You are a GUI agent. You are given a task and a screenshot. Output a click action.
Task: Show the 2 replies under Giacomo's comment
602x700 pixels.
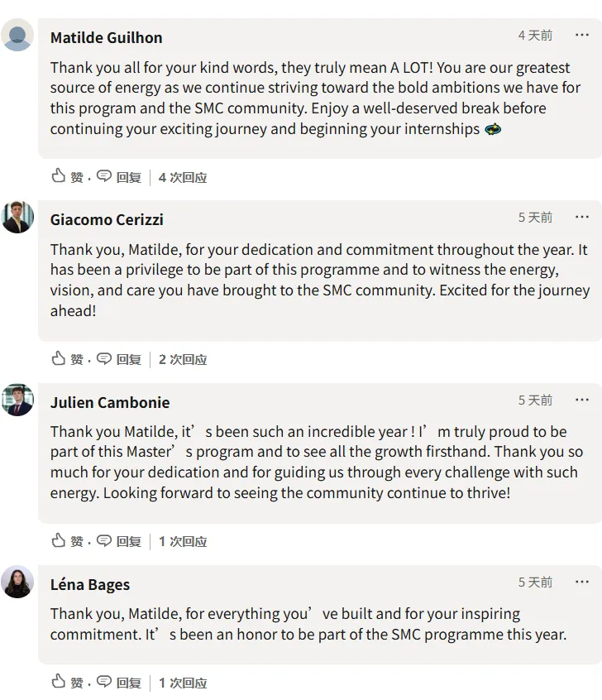183,359
